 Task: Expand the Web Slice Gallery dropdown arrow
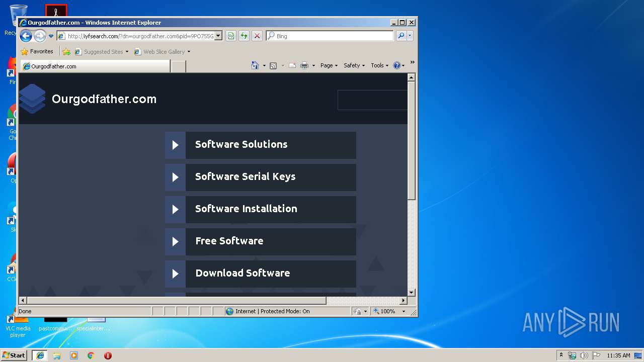point(189,52)
